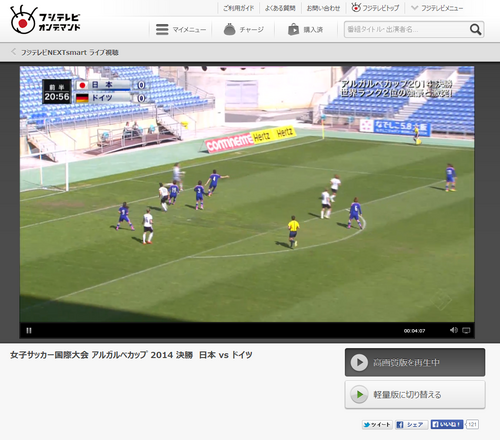Expand the フジテレビメニュー dropdown

click(x=437, y=8)
